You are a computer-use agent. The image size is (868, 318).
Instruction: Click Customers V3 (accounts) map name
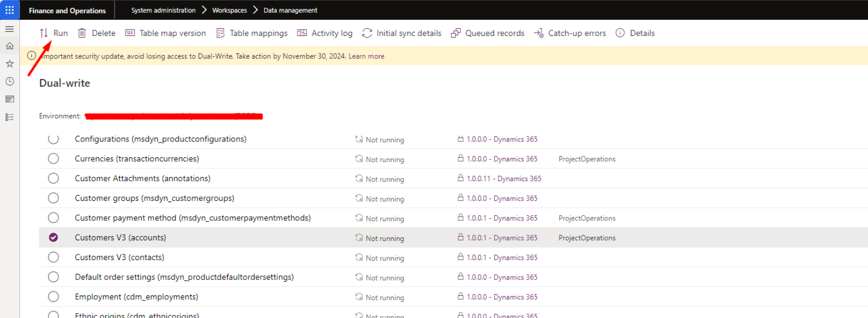(x=120, y=237)
